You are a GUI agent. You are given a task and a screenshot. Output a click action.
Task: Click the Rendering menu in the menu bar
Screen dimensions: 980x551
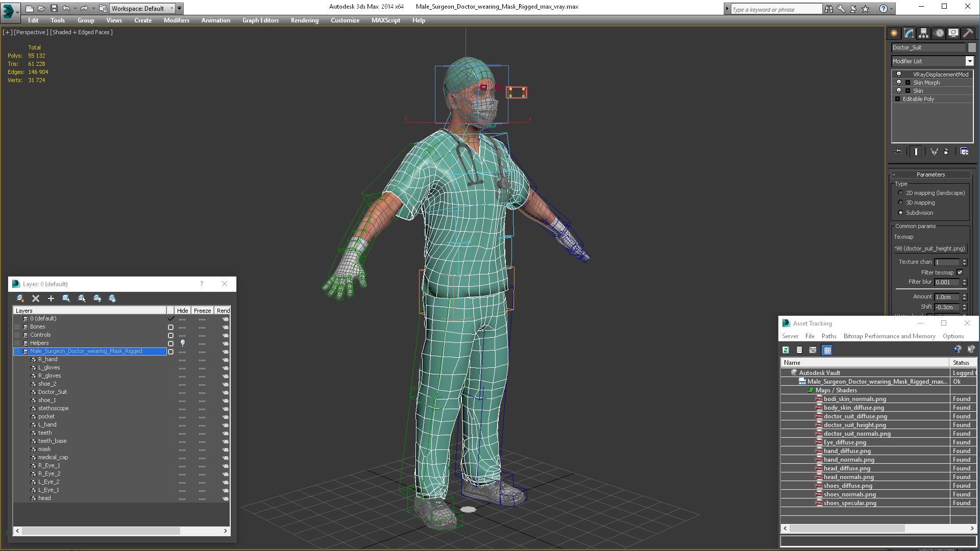click(305, 20)
